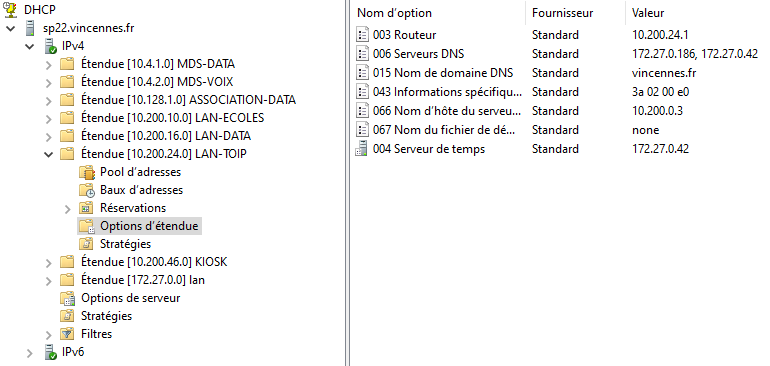Open the Pool d'adresses icon
This screenshot has width=770, height=366.
tap(86, 172)
